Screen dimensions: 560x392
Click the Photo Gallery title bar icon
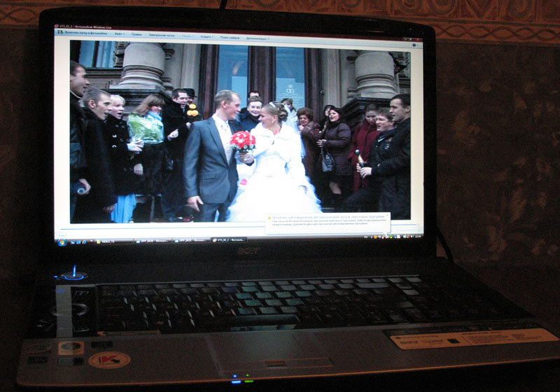[57, 28]
